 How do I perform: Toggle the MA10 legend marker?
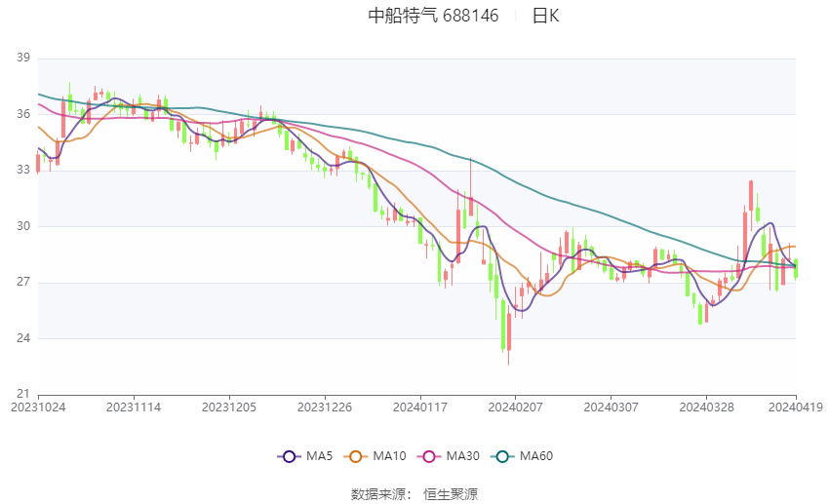click(x=356, y=456)
